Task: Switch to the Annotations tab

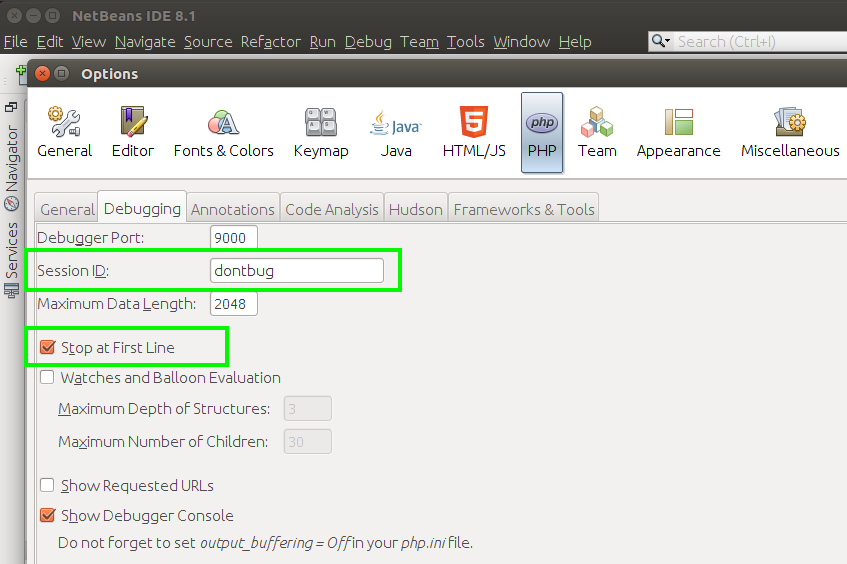Action: tap(233, 209)
